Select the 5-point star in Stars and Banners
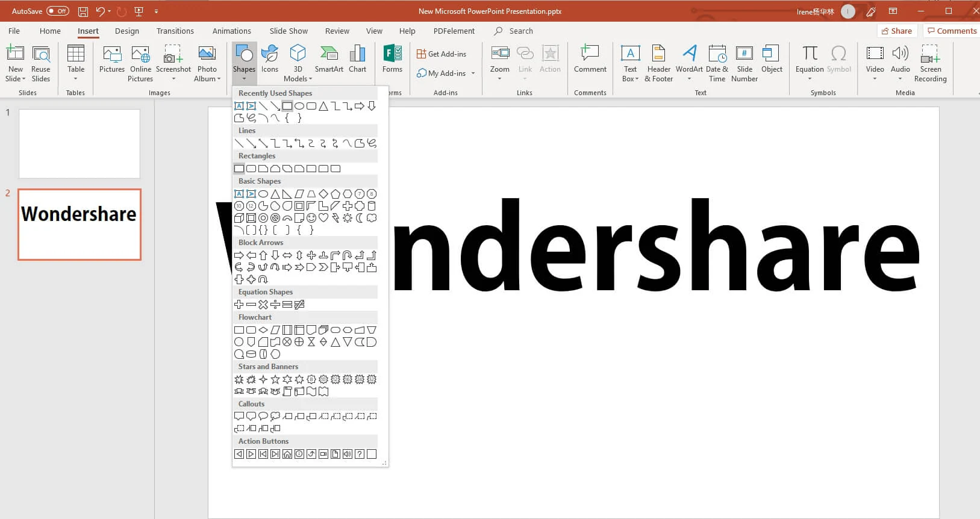980x519 pixels. click(275, 379)
